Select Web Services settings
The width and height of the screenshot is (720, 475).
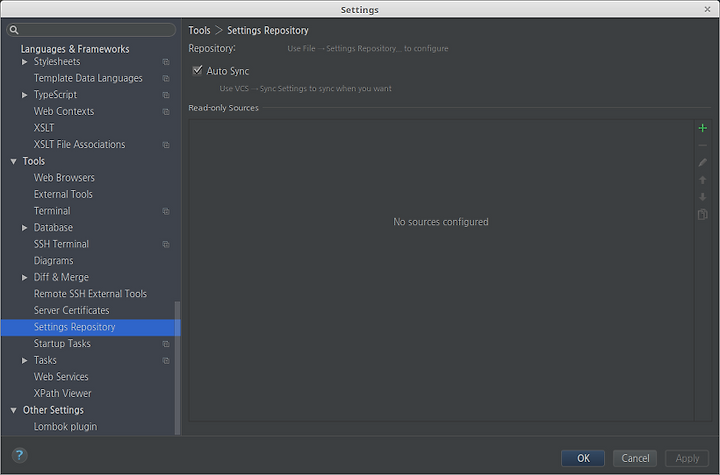point(61,377)
